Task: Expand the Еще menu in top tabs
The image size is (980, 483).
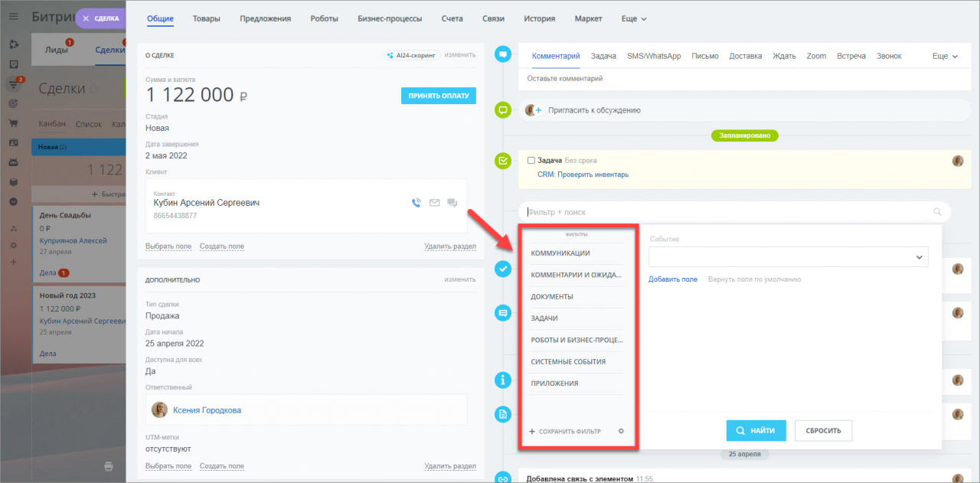Action: [634, 18]
